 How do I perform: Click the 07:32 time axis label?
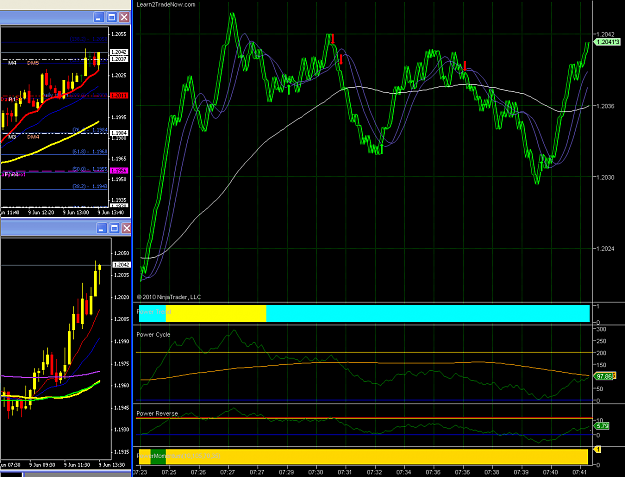374,473
